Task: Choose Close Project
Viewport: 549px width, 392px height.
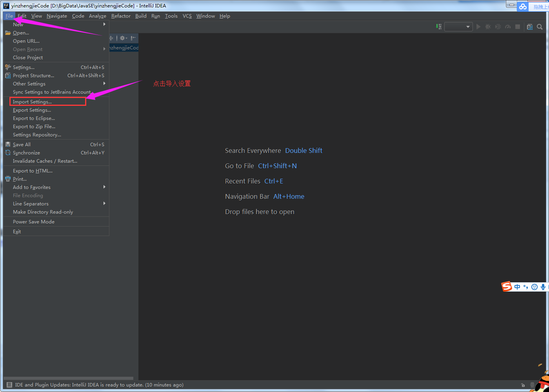Action: (56, 57)
